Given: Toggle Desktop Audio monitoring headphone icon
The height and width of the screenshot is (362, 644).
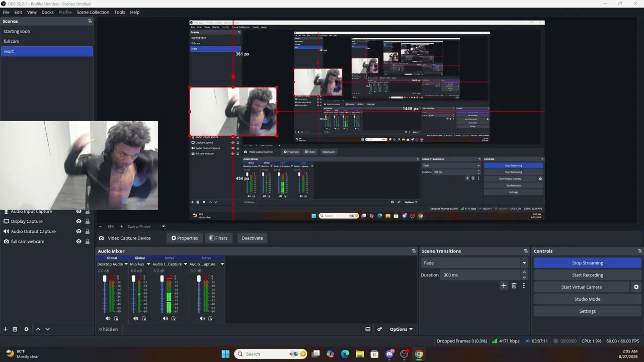Looking at the screenshot, I should click(116, 318).
